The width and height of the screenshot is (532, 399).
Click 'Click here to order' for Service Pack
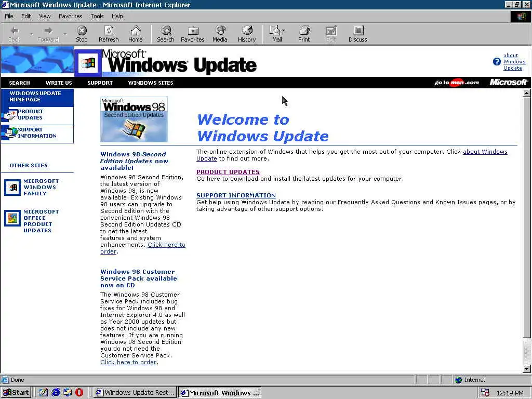[x=129, y=362]
